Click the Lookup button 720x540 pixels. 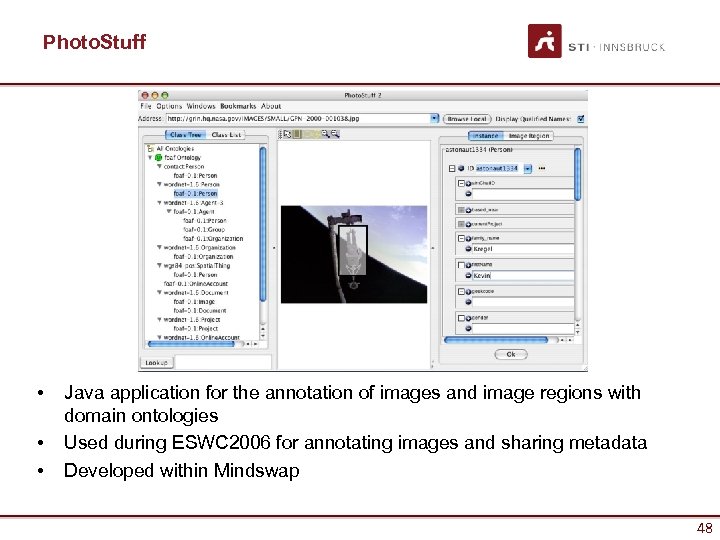(156, 363)
